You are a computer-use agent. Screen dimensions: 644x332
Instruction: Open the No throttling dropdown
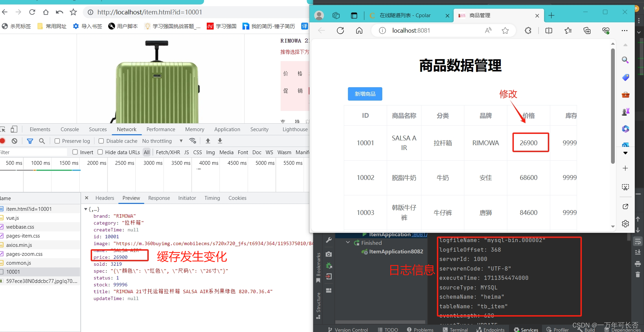click(162, 141)
